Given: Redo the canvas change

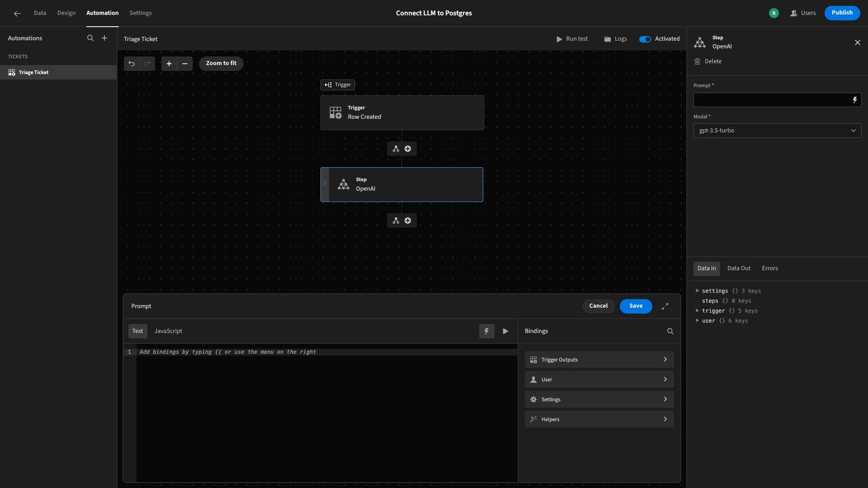Looking at the screenshot, I should tap(147, 64).
